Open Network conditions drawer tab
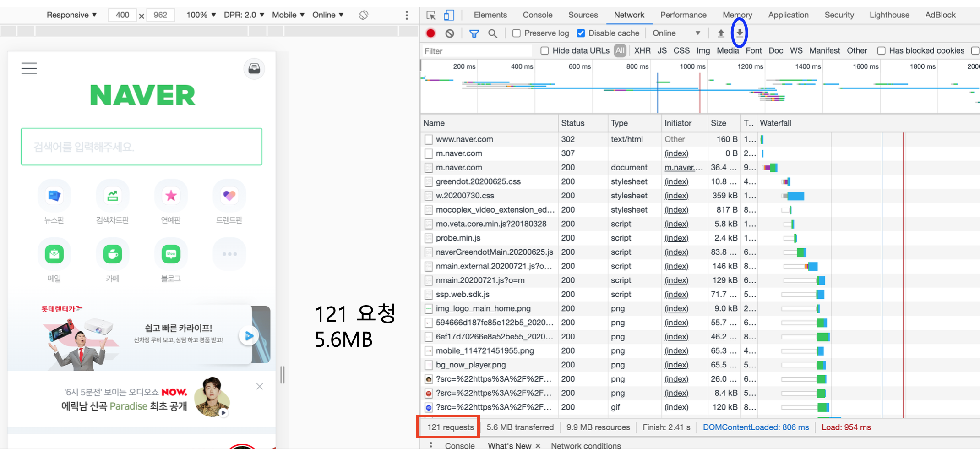The height and width of the screenshot is (449, 980). [x=586, y=446]
